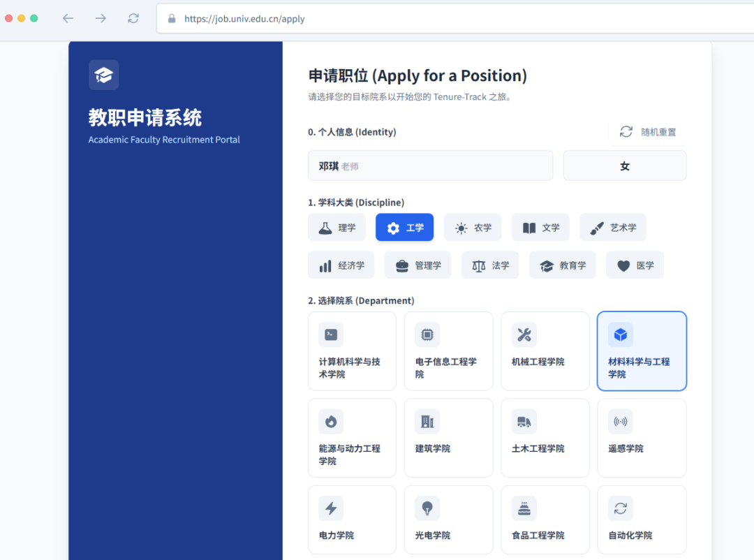The height and width of the screenshot is (560, 754).
Task: Click the 食品工程学院 card name
Action: pos(538,536)
